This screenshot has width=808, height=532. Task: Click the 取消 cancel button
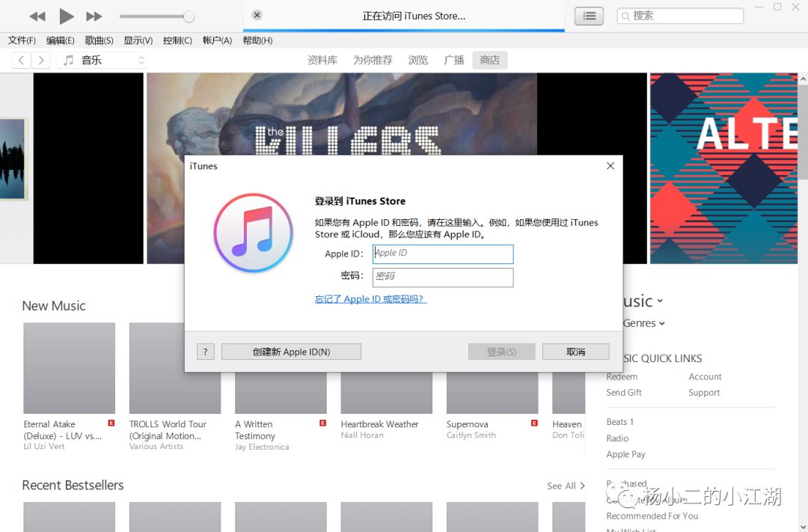(x=575, y=352)
